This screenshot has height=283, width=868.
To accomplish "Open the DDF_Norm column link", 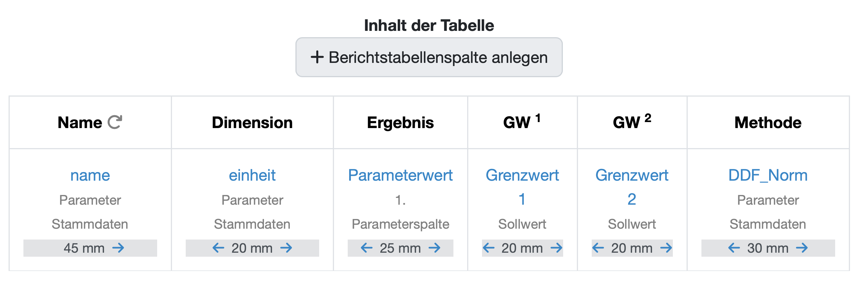I will [x=768, y=176].
